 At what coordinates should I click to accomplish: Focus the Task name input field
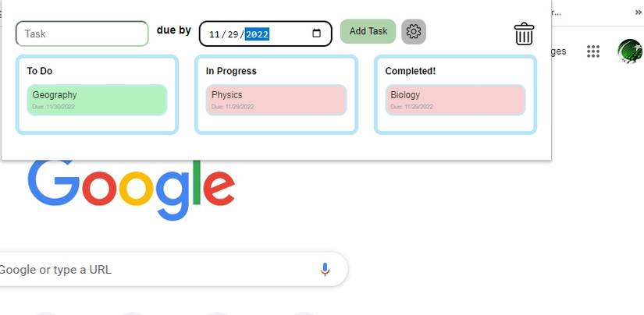pos(82,34)
